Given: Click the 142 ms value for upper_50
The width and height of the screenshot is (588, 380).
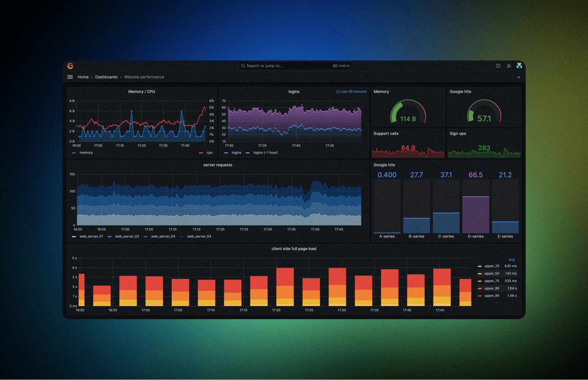Looking at the screenshot, I should (x=511, y=274).
